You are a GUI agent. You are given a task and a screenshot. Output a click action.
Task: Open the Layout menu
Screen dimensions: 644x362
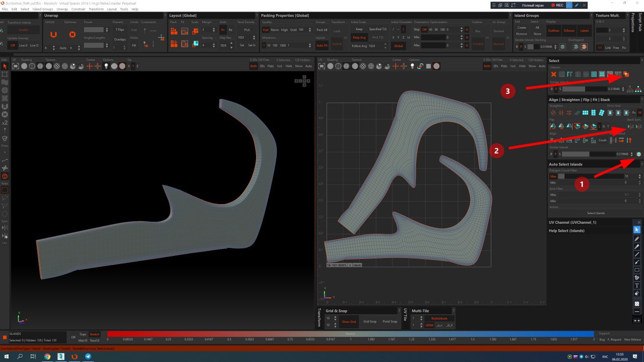pyautogui.click(x=112, y=9)
